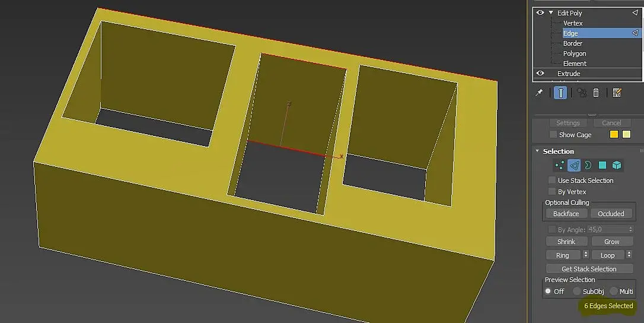
Task: Click Get Stack Selection button
Action: pos(589,269)
